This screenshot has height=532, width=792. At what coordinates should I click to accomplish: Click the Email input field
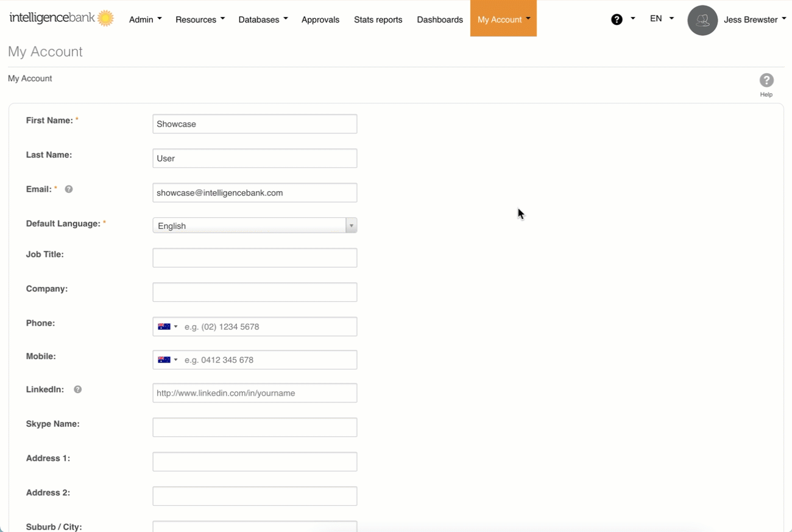pos(255,193)
